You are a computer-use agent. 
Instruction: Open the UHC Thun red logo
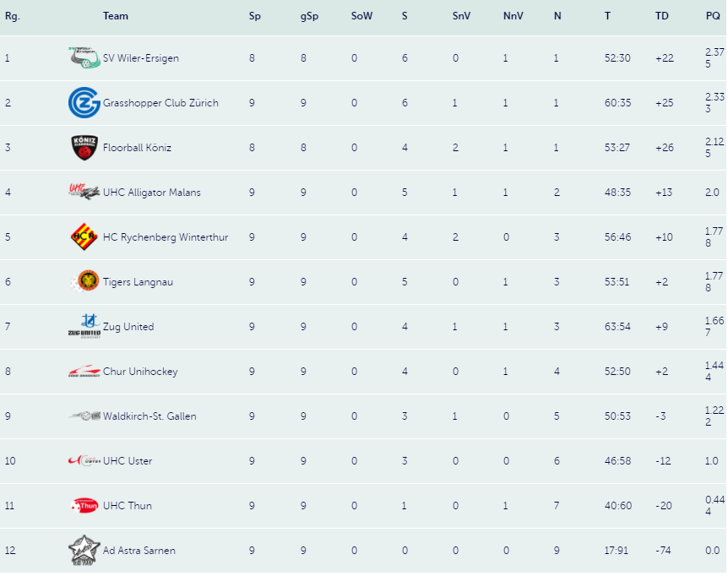point(84,505)
